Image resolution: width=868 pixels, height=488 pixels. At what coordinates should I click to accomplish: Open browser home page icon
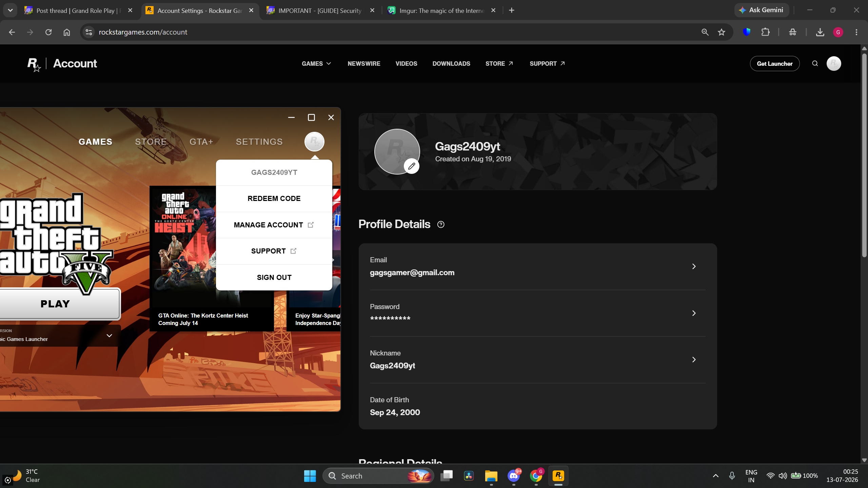[67, 32]
